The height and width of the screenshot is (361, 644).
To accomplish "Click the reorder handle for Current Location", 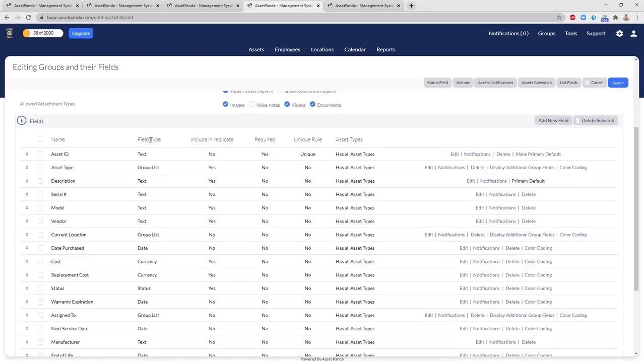I will [x=27, y=235].
